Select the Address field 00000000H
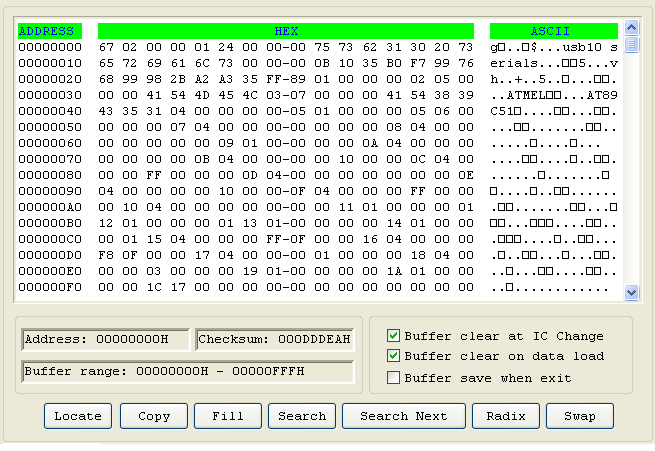Screen dimensions: 655x451 (106, 339)
